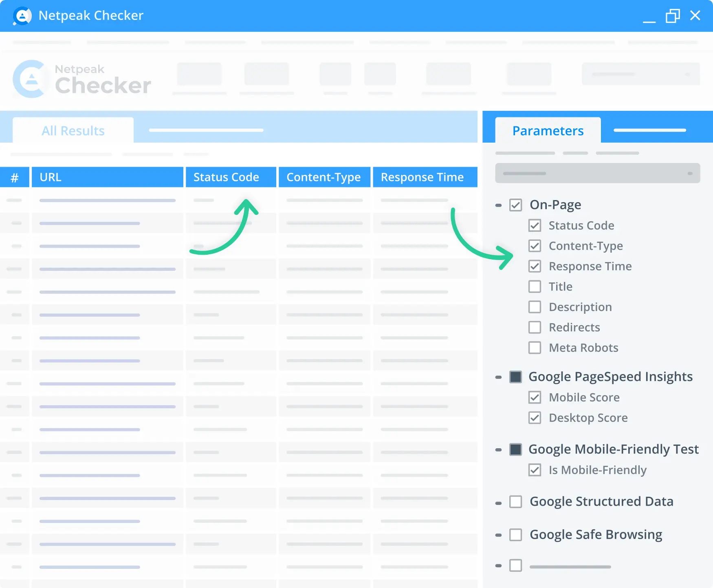Open the unlabeled tab next to Parameters
This screenshot has height=588, width=713.
point(650,130)
